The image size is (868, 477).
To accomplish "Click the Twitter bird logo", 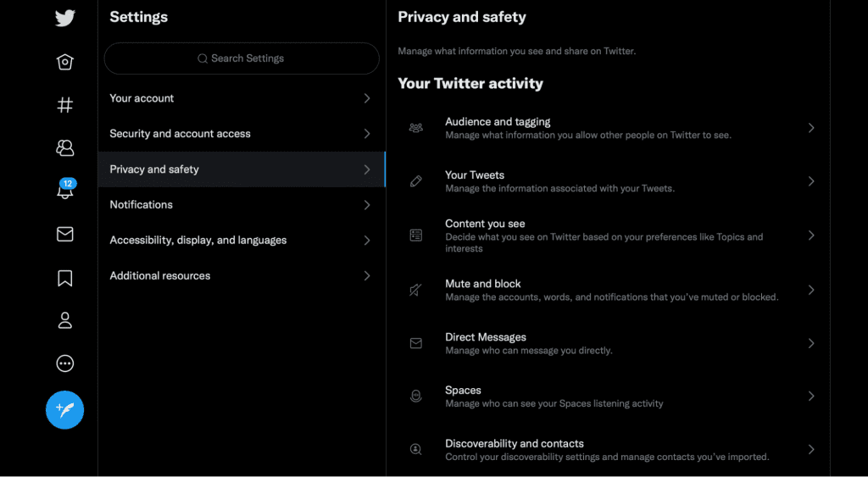I will point(64,19).
